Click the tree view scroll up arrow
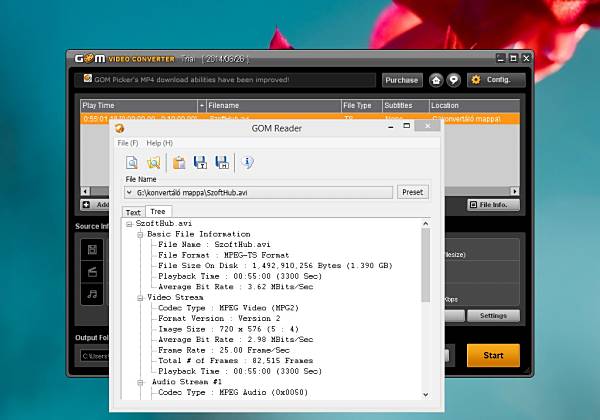 point(426,223)
